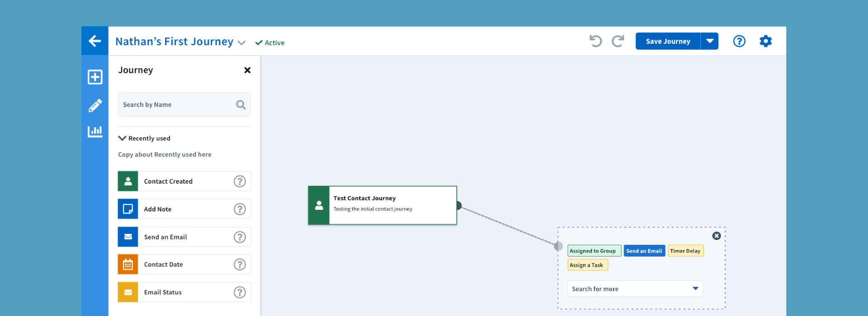The height and width of the screenshot is (316, 868).
Task: Open the help question mark in header
Action: (739, 41)
